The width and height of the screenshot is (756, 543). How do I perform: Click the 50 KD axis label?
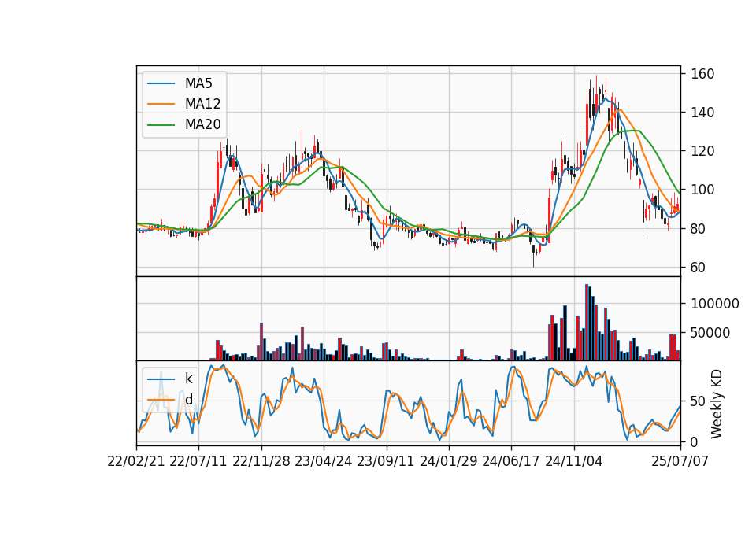click(x=699, y=401)
